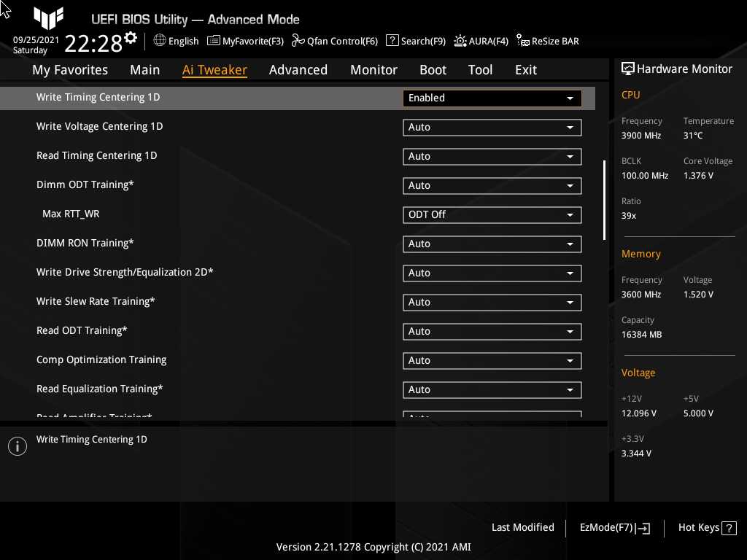Click BIOS version copyright text
This screenshot has height=560, width=747.
[373, 547]
